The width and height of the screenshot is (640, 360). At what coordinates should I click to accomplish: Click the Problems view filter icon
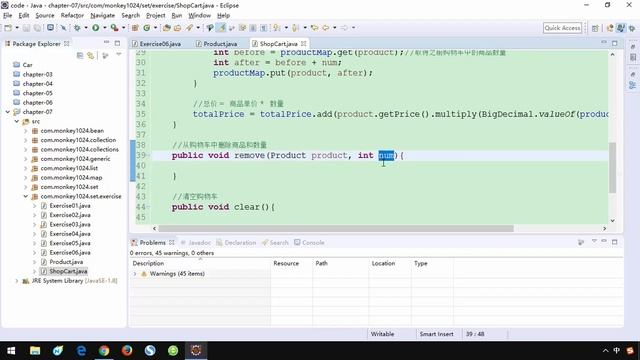(x=581, y=242)
